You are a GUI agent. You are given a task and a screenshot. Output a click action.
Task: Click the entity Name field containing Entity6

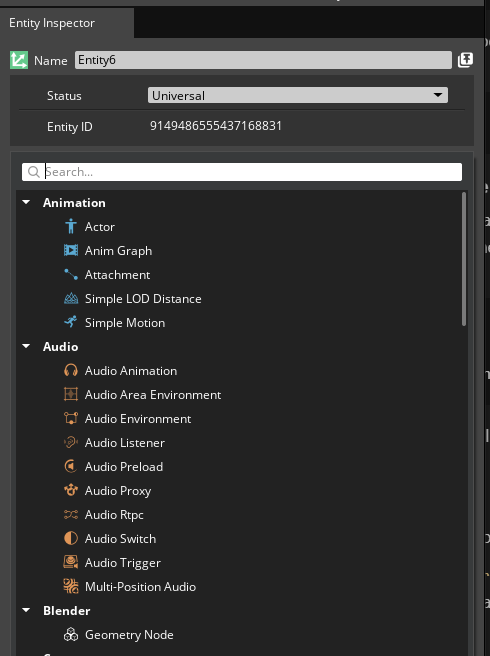263,60
